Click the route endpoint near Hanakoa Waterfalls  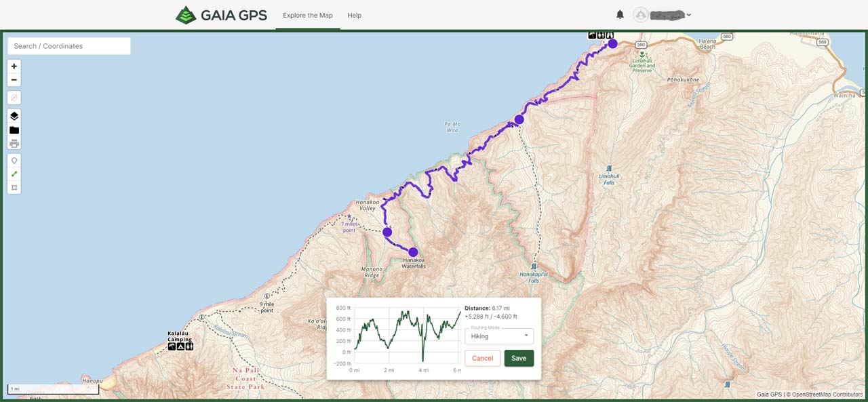point(413,252)
